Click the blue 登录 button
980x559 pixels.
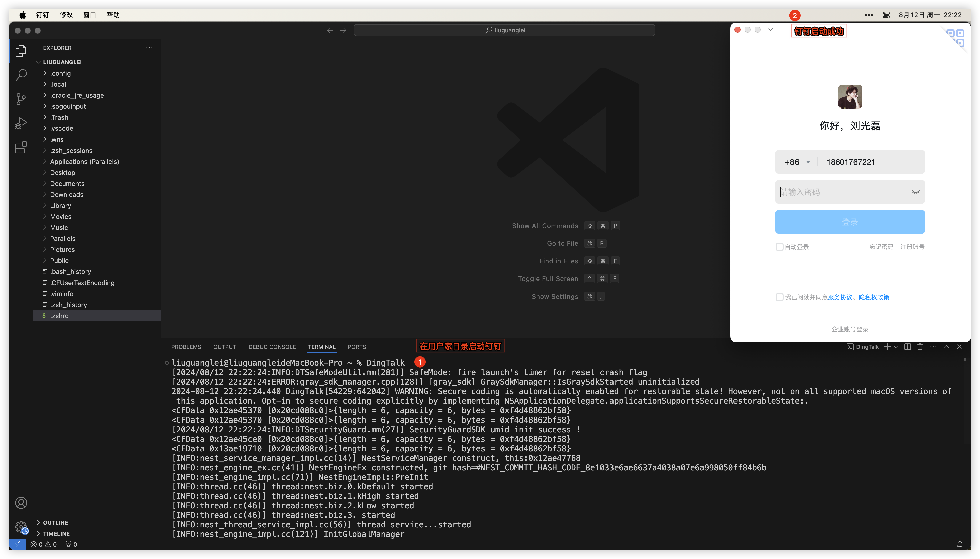849,222
